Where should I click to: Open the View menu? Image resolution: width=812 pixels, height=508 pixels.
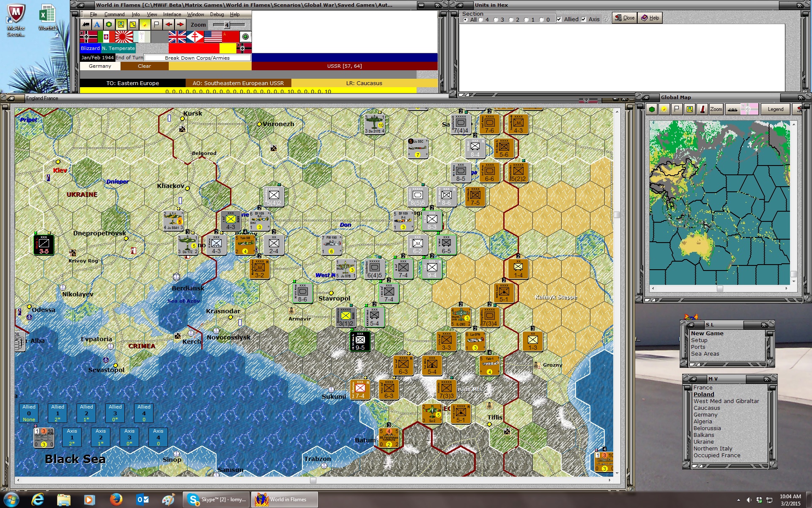pos(152,14)
